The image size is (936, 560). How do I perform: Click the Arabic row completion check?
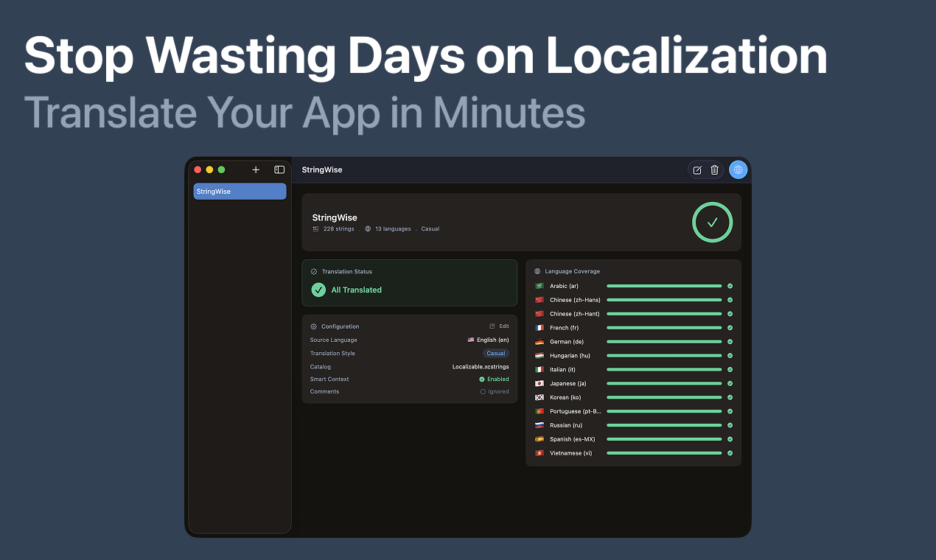(730, 286)
